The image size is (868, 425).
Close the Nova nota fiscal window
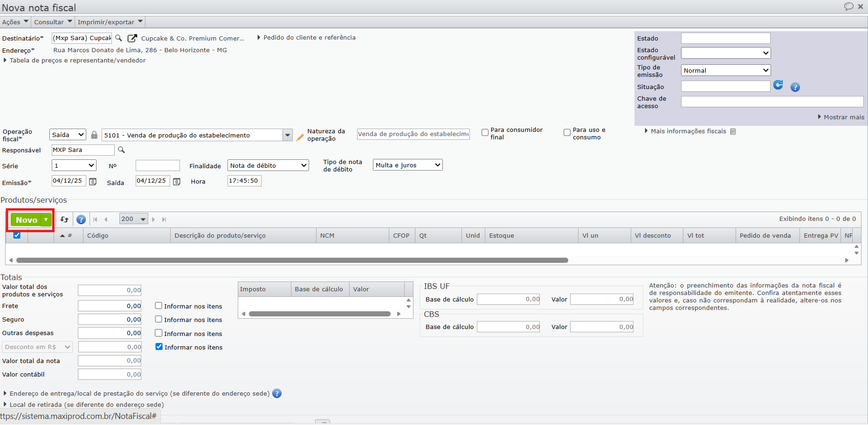click(x=861, y=7)
